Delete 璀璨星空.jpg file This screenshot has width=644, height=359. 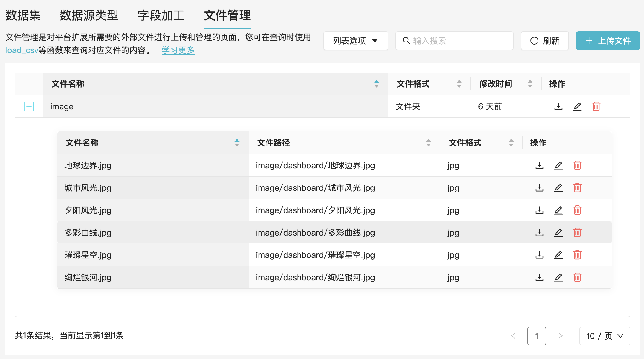coord(577,255)
